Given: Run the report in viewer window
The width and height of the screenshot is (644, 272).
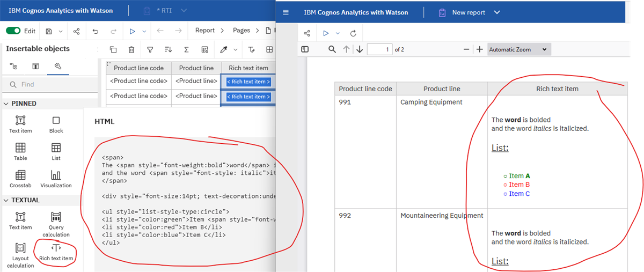Looking at the screenshot, I should (x=326, y=33).
